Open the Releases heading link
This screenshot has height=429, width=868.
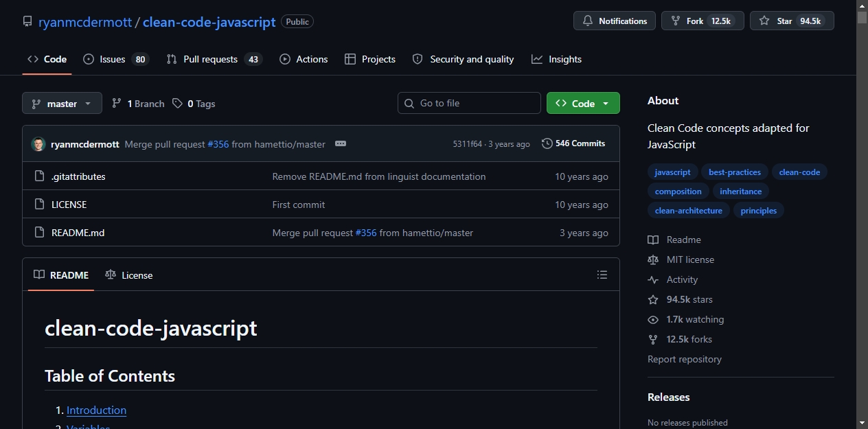tap(669, 397)
